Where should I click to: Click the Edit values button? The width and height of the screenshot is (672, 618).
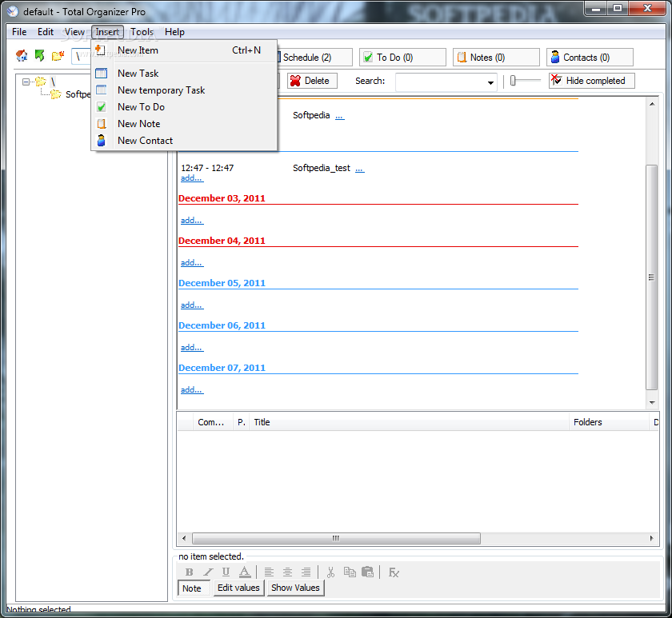click(x=238, y=588)
